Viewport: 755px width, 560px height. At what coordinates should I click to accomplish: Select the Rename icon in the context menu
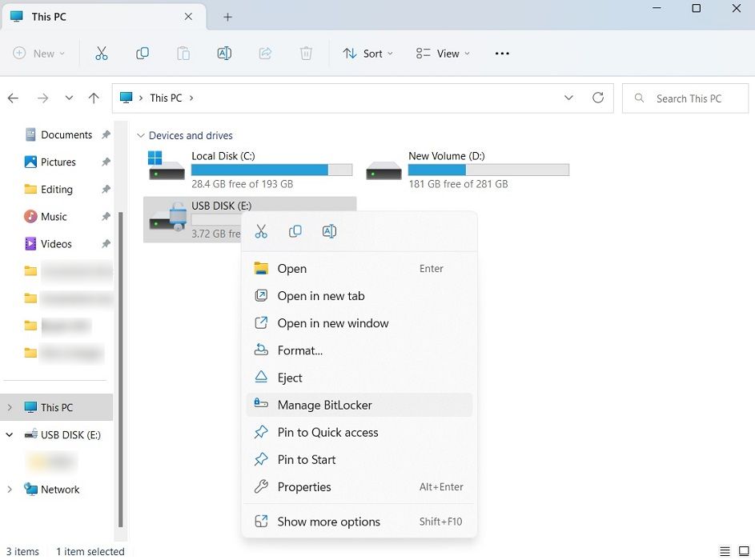[328, 231]
